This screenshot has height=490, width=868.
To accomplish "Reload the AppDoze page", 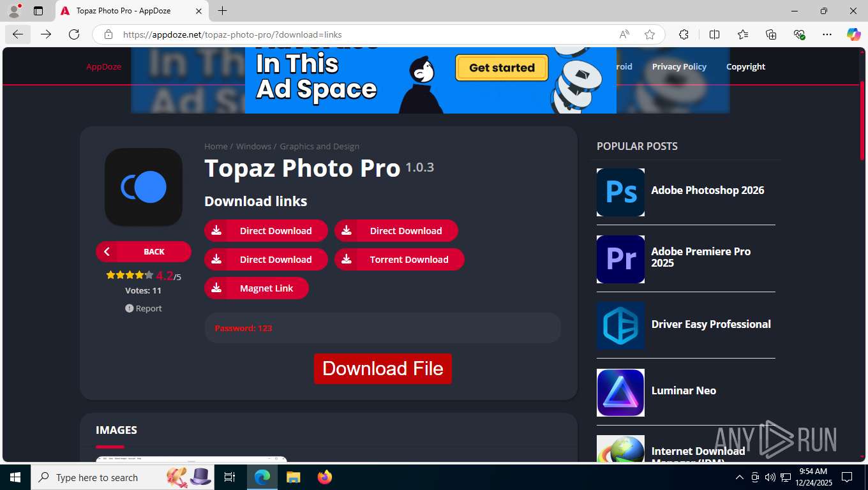I will (74, 34).
